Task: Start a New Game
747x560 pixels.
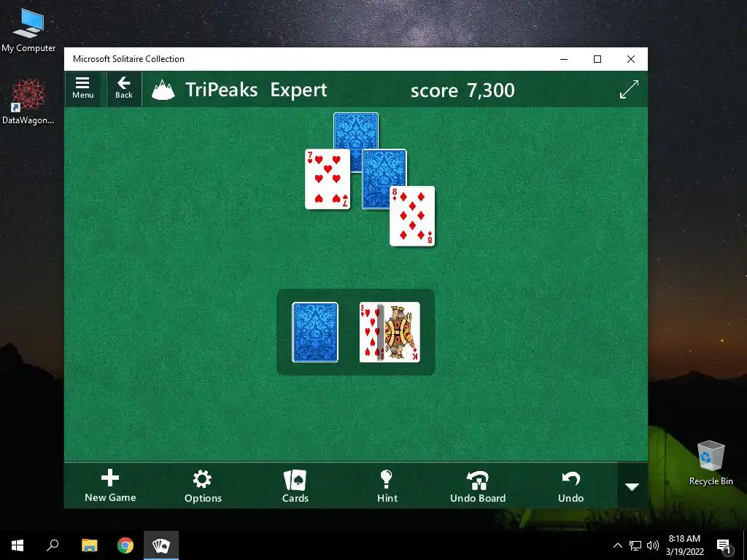Action: point(110,486)
